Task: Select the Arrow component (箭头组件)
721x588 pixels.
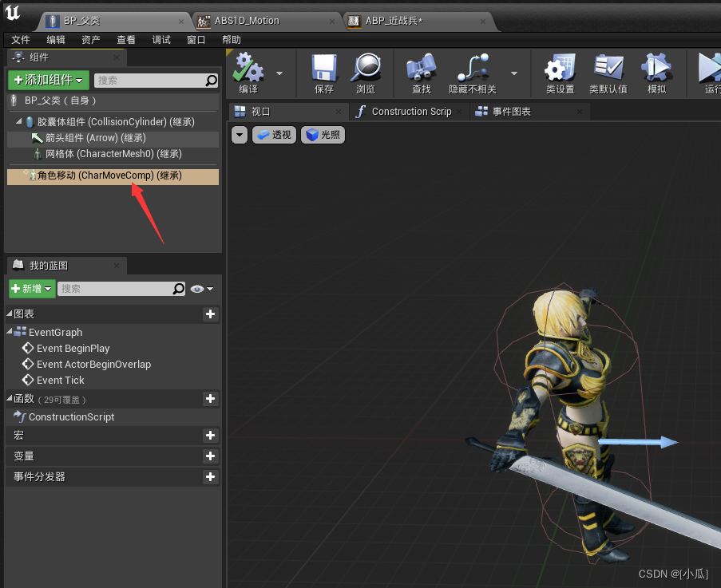Action: click(x=113, y=138)
